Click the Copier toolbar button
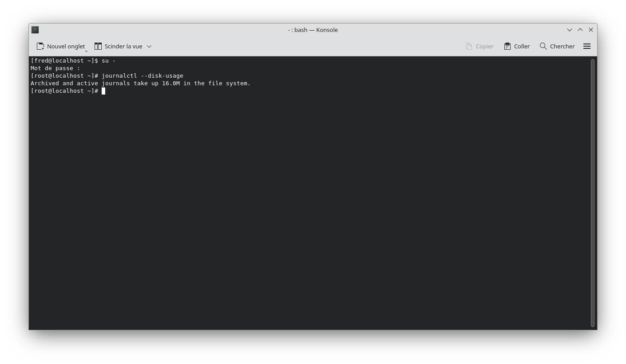Viewport: 626px width, 364px height. tap(479, 46)
